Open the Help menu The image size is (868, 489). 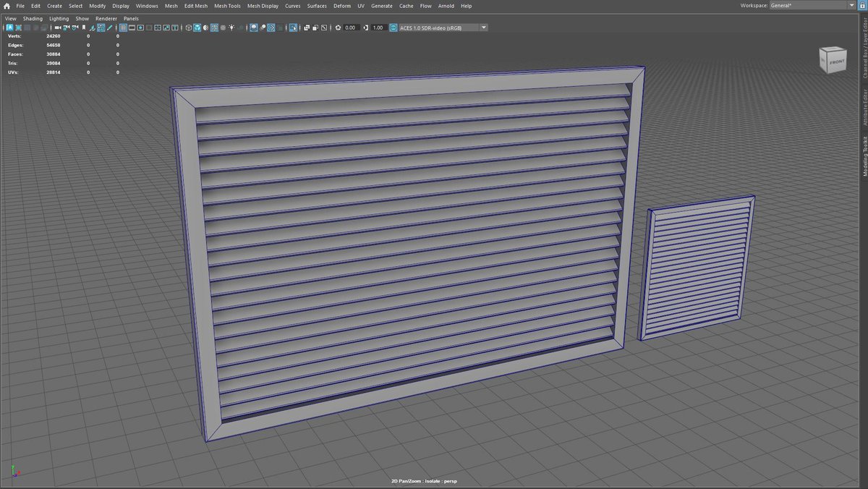coord(467,6)
